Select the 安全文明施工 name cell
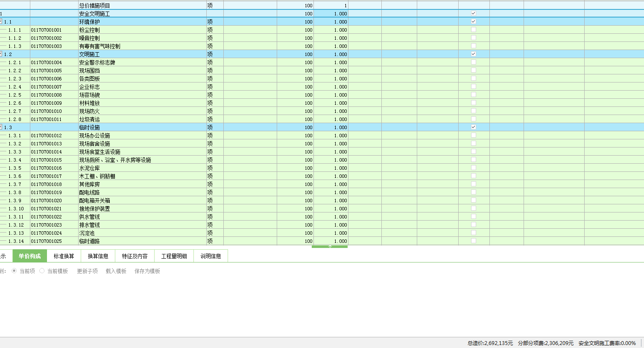This screenshot has width=644, height=348. [142, 14]
